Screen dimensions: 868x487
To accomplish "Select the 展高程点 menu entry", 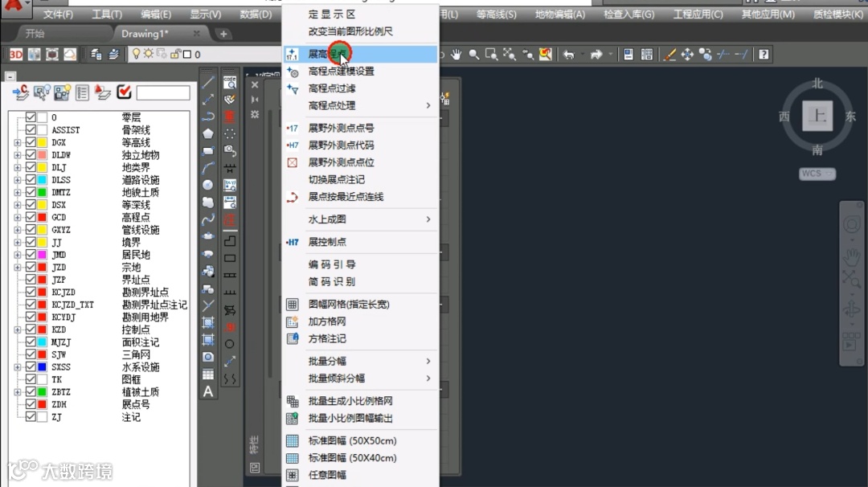I will (360, 54).
